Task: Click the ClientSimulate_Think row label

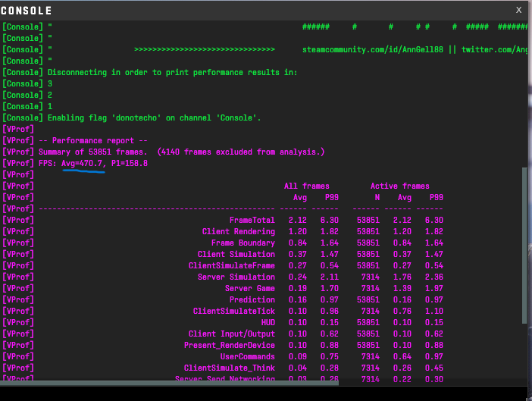Action: pyautogui.click(x=230, y=368)
